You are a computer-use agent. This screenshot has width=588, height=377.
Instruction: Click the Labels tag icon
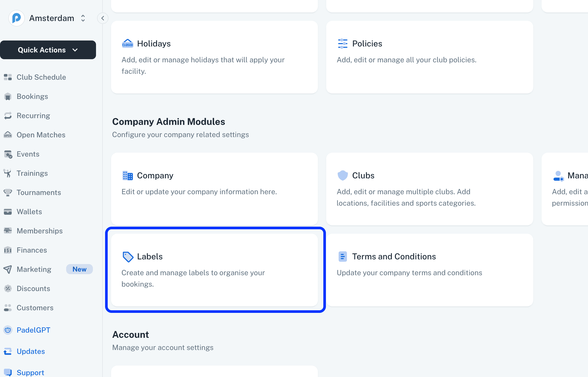click(128, 257)
